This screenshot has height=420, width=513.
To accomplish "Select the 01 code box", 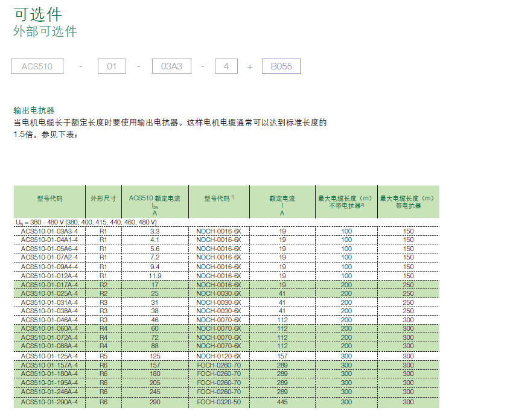I will (x=112, y=66).
